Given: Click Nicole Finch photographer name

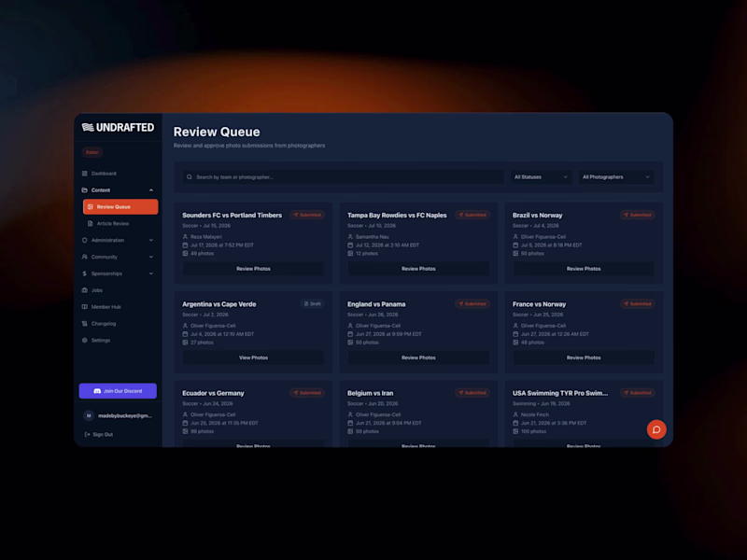Looking at the screenshot, I should click(534, 414).
